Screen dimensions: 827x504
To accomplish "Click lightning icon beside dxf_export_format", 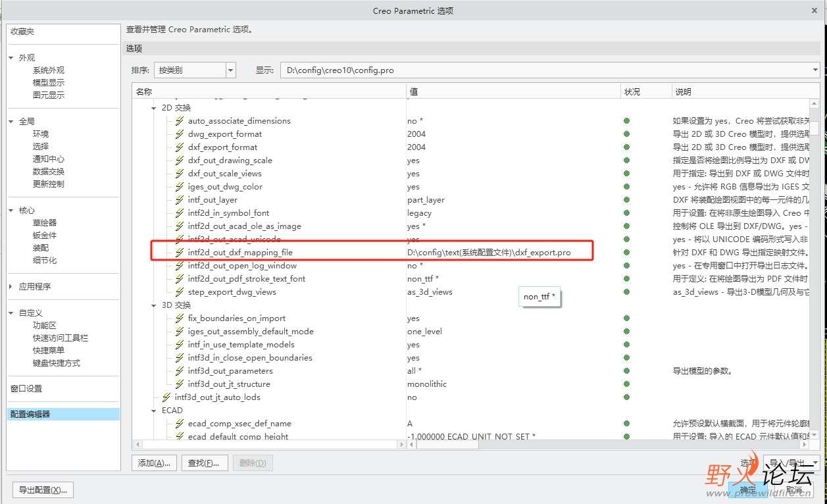I will (180, 147).
